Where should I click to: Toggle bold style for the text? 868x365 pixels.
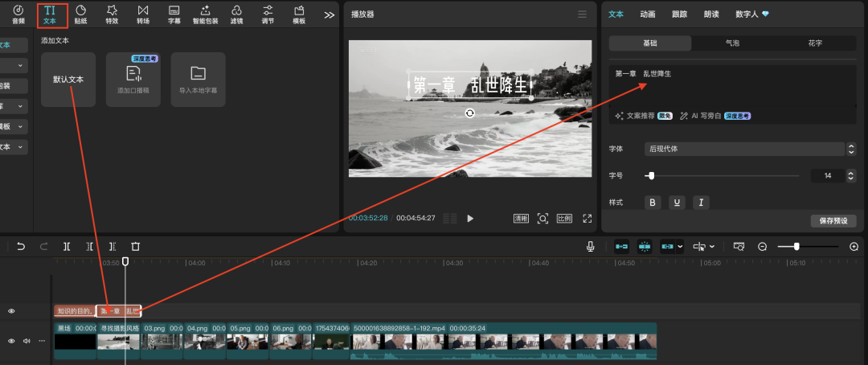(653, 203)
